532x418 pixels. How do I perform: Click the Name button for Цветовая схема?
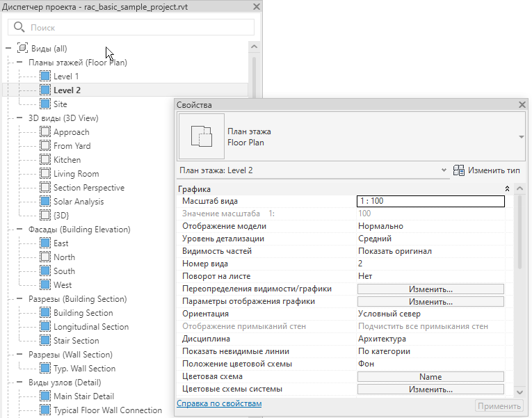click(x=430, y=376)
